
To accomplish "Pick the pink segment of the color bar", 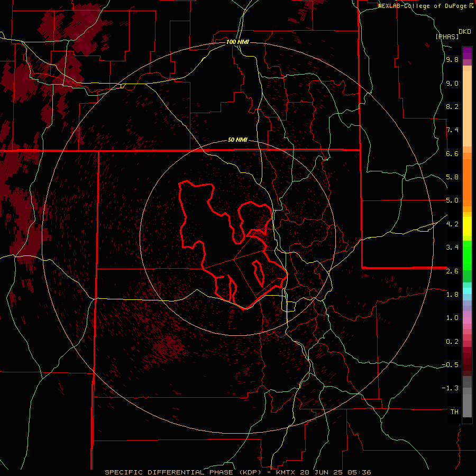I will click(x=467, y=321).
